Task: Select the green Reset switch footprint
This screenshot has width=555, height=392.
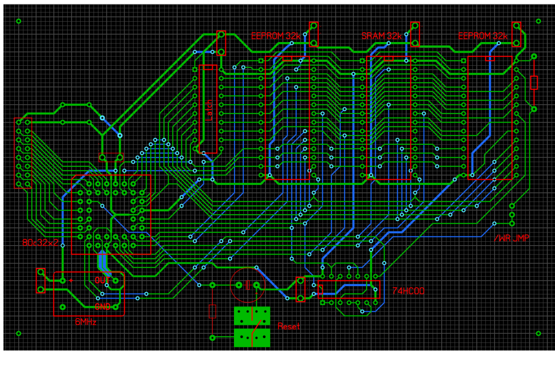Action: (x=252, y=327)
